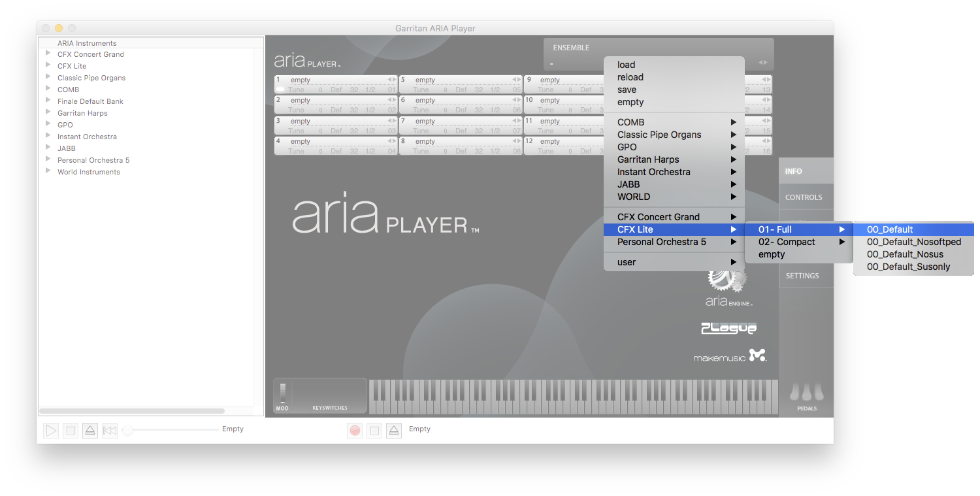Start playback with the play icon
980x496 pixels.
point(51,430)
